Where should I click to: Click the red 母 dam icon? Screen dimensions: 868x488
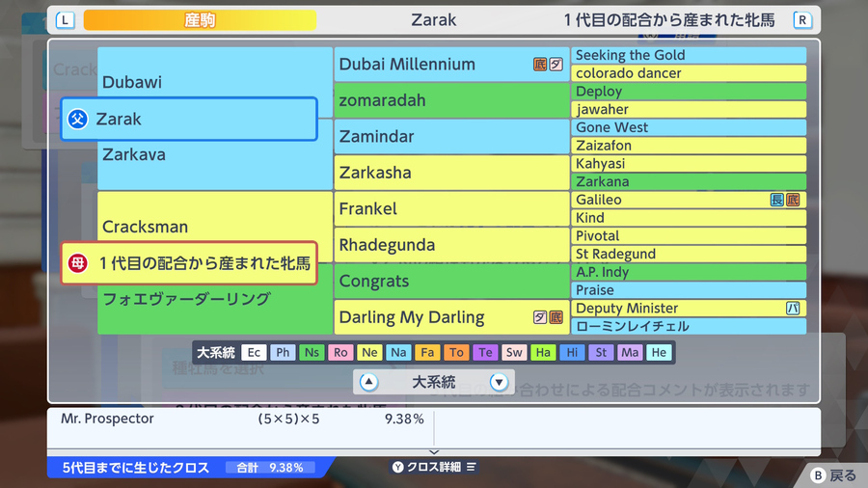77,263
